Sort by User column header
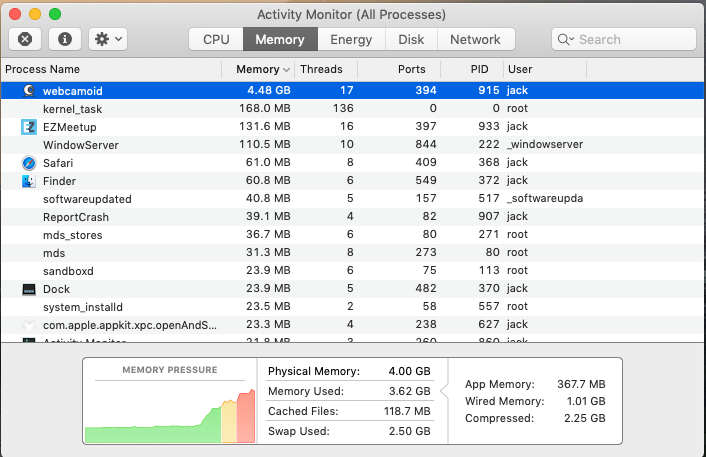The width and height of the screenshot is (706, 457). [545, 69]
